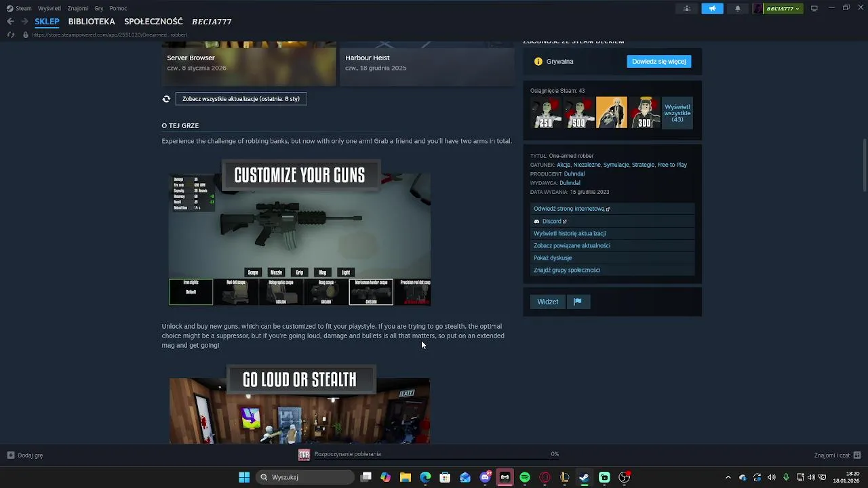Open the Wyświetl menu

click(50, 8)
